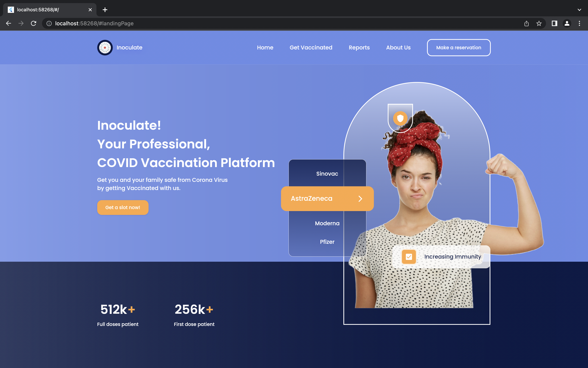Screen dimensions: 588x368
Task: Click the Flutter favicon on the tab
Action: tap(11, 10)
